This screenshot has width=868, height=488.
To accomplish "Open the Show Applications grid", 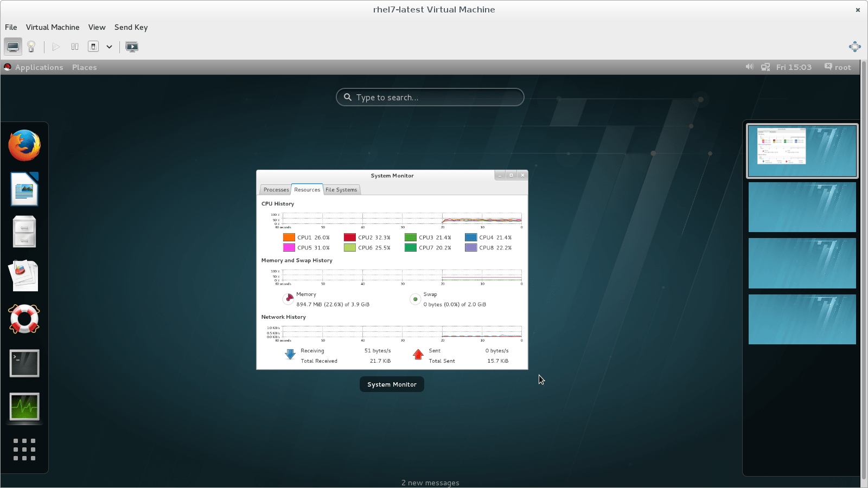I will pyautogui.click(x=24, y=449).
